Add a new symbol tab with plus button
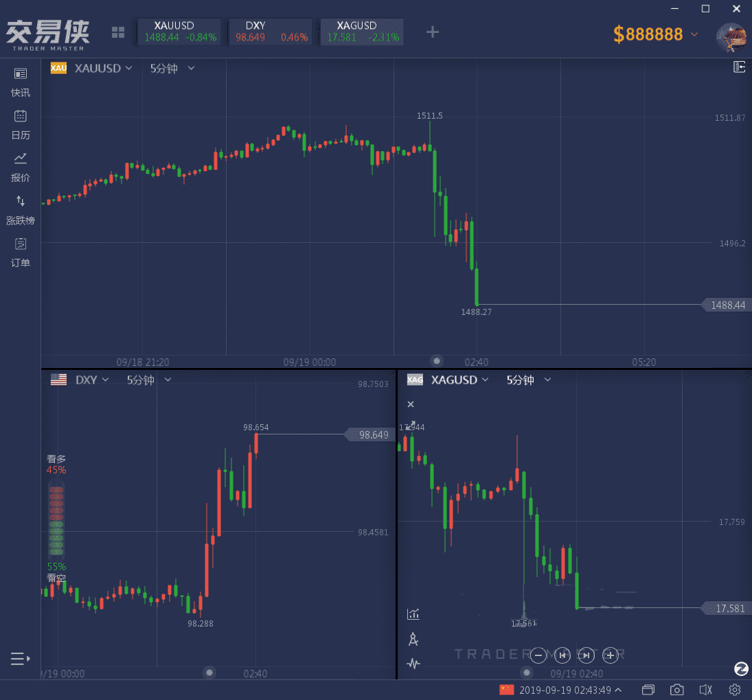The image size is (752, 700). coord(432,32)
